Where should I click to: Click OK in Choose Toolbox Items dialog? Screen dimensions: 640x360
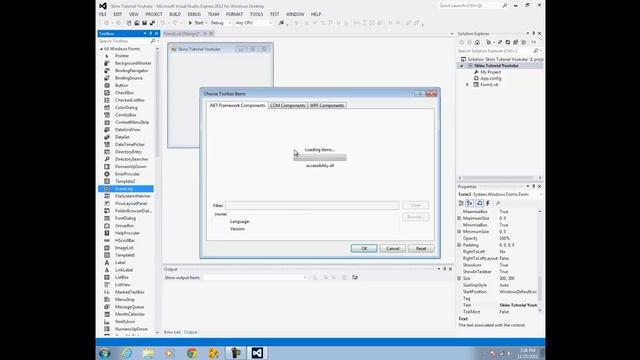point(364,249)
